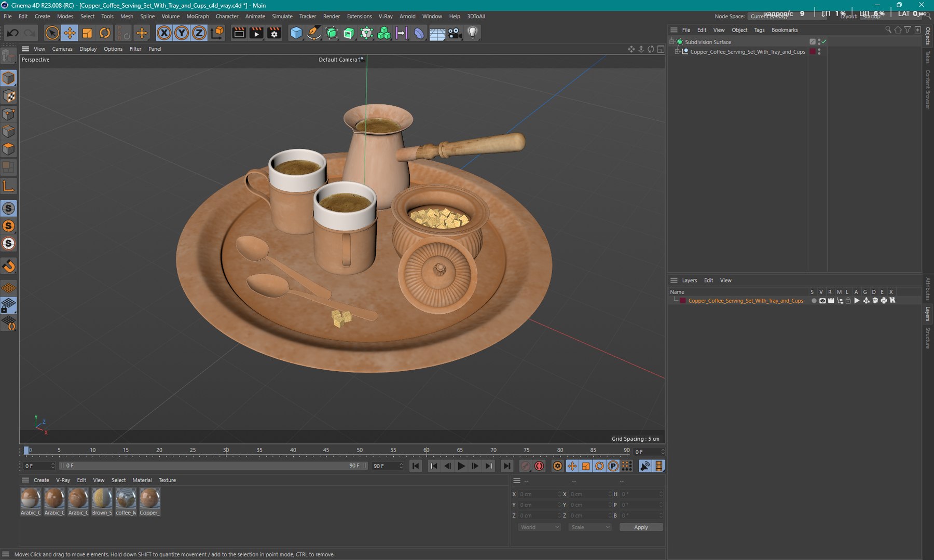Image resolution: width=934 pixels, height=560 pixels.
Task: Click the Make Editable icon
Action: click(9, 55)
